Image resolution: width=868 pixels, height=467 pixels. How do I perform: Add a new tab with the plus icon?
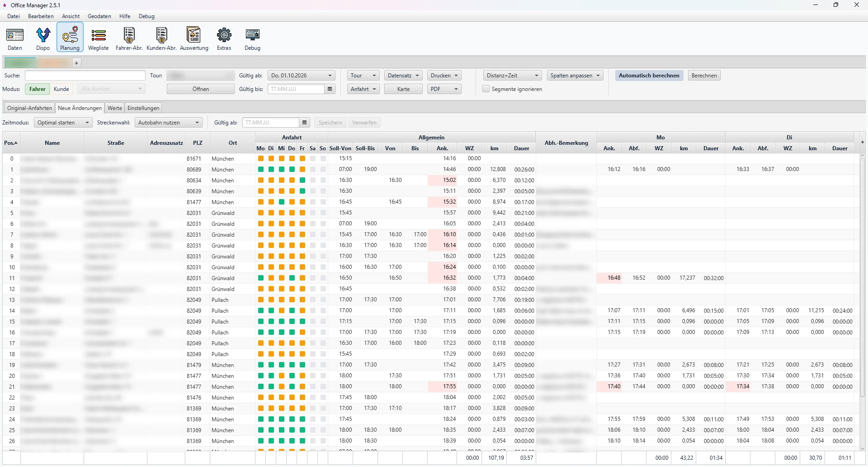point(76,63)
